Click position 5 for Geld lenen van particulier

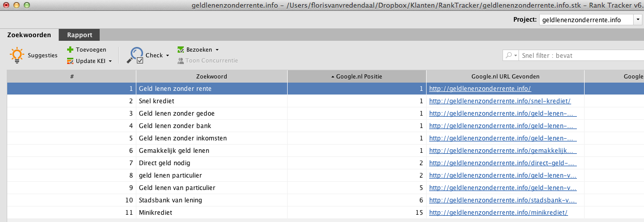pos(421,188)
